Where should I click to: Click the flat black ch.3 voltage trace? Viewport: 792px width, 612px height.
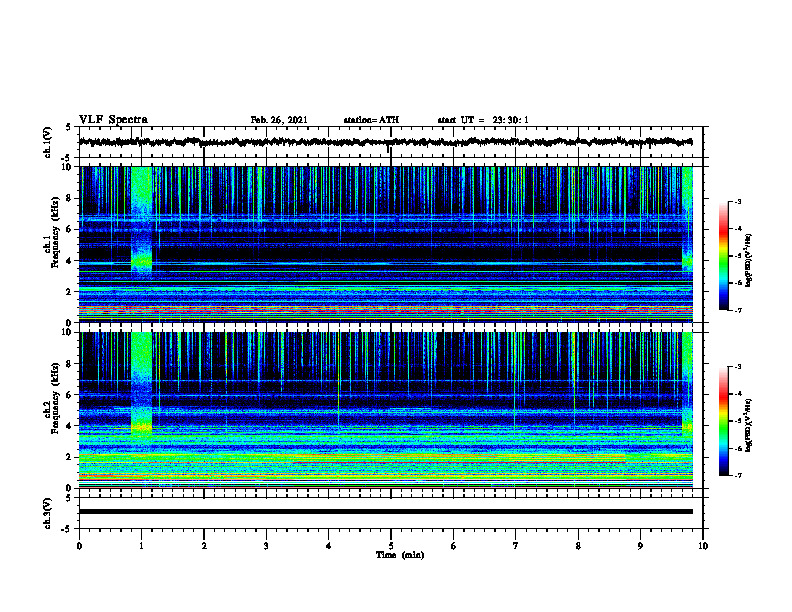click(x=386, y=512)
